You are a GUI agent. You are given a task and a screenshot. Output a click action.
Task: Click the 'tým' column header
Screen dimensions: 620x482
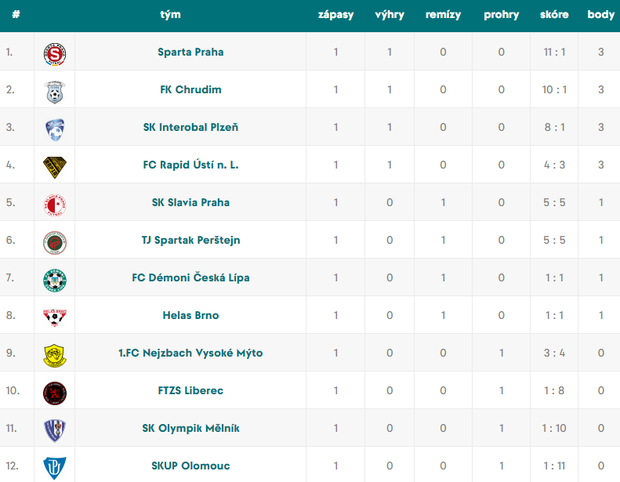tap(170, 15)
